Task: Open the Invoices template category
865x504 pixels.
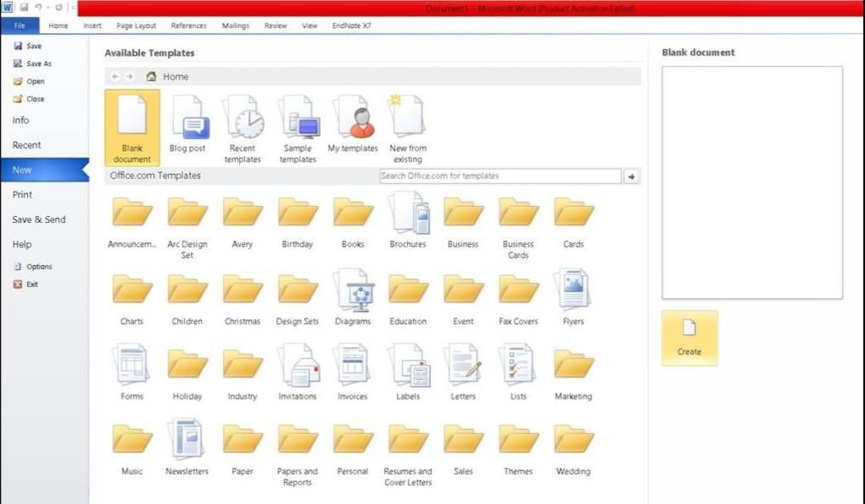Action: point(352,373)
